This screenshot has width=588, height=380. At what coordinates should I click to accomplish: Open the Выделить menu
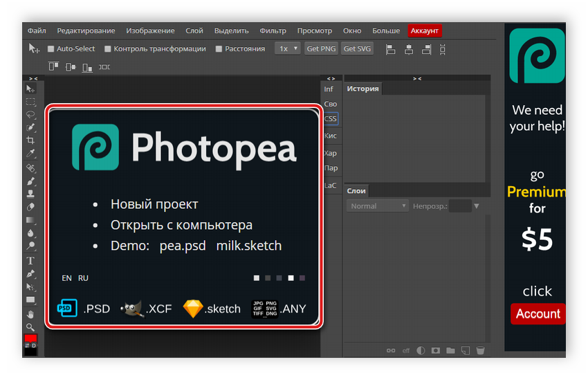tap(231, 30)
